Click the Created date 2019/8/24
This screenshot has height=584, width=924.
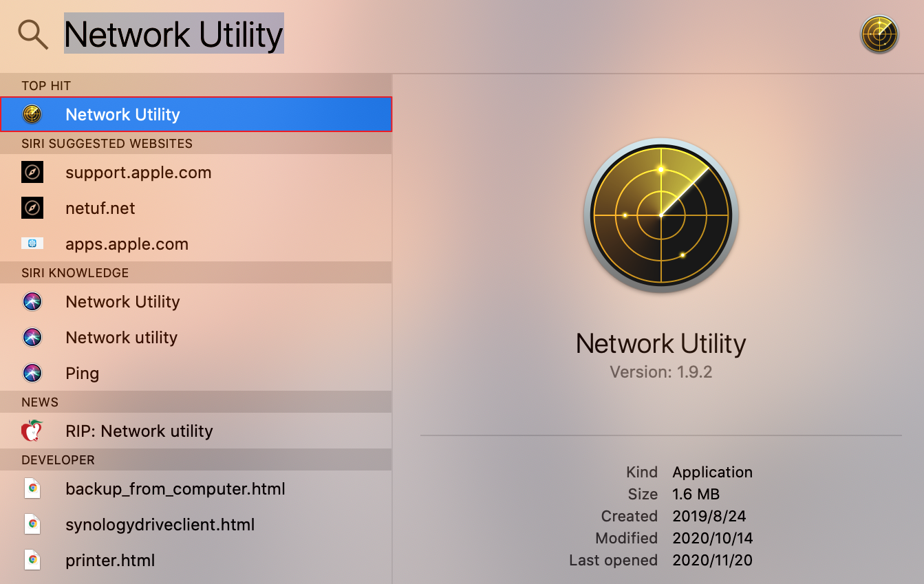[709, 516]
